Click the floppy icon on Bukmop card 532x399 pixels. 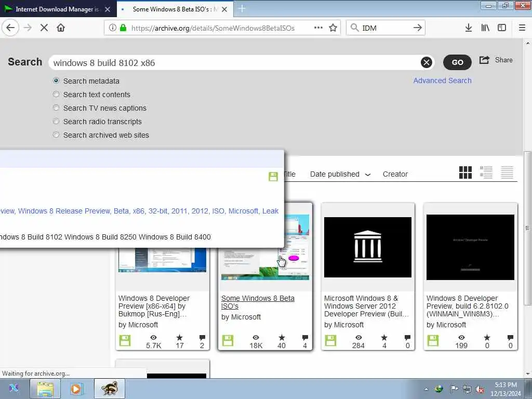(x=125, y=340)
